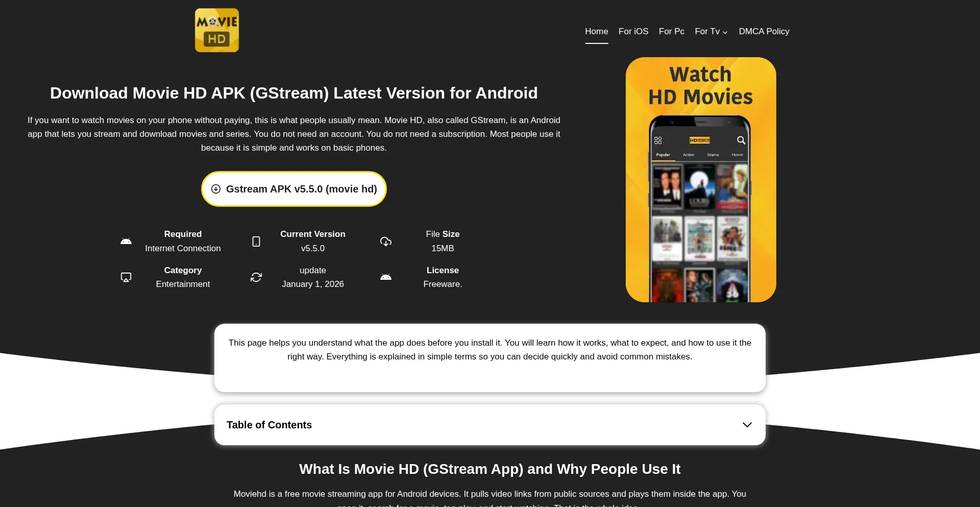Screen dimensions: 980x507
Task: Select the Horror tab in the phone mockup
Action: [x=737, y=155]
